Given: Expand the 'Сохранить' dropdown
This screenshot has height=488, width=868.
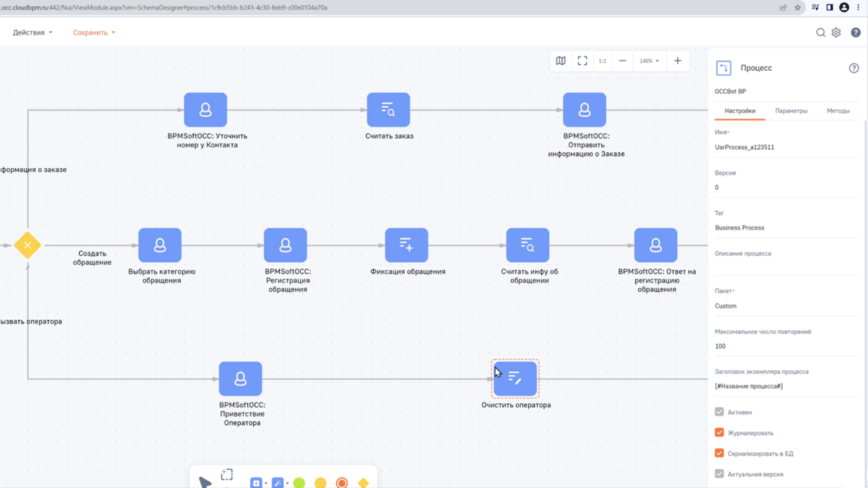Looking at the screenshot, I should [x=94, y=32].
